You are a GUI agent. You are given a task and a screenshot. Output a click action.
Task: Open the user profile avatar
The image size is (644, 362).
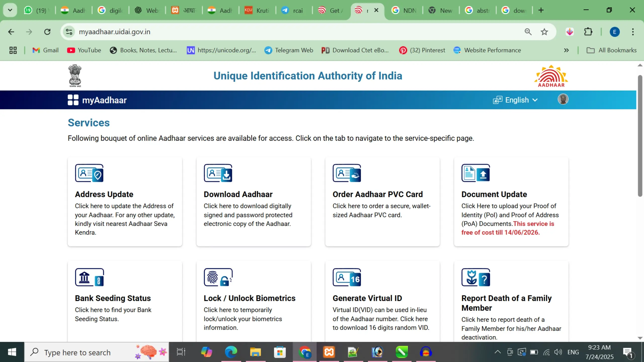click(563, 99)
